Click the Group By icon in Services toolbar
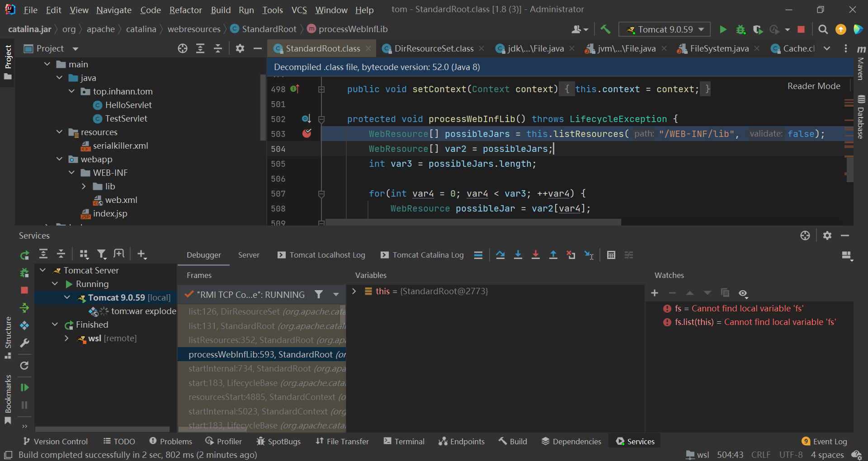The image size is (868, 461). tap(84, 254)
